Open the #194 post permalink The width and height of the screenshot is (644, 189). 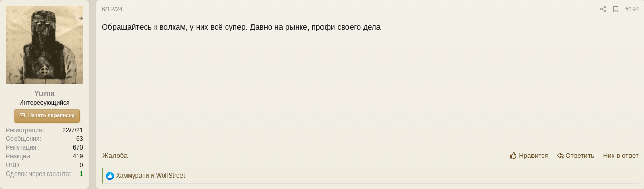(632, 9)
